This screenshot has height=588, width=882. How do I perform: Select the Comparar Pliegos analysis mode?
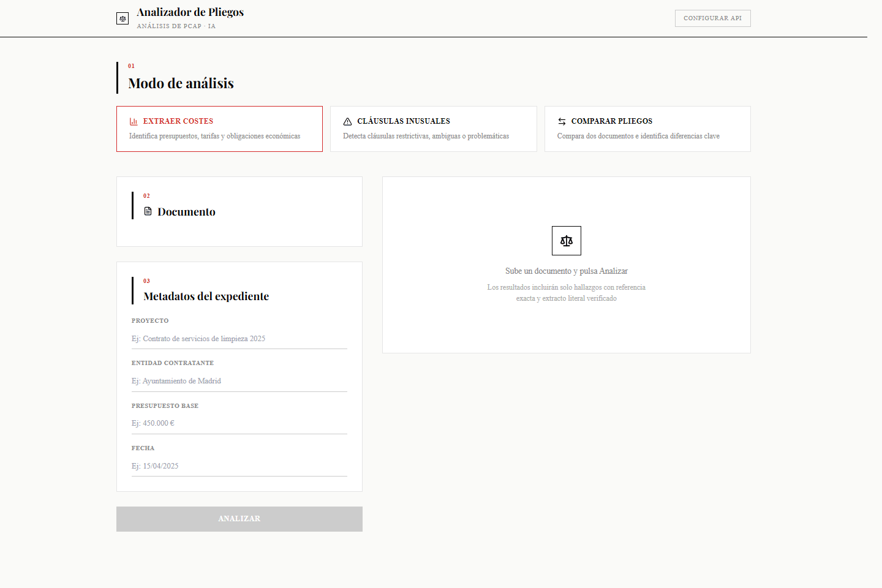[x=647, y=129]
